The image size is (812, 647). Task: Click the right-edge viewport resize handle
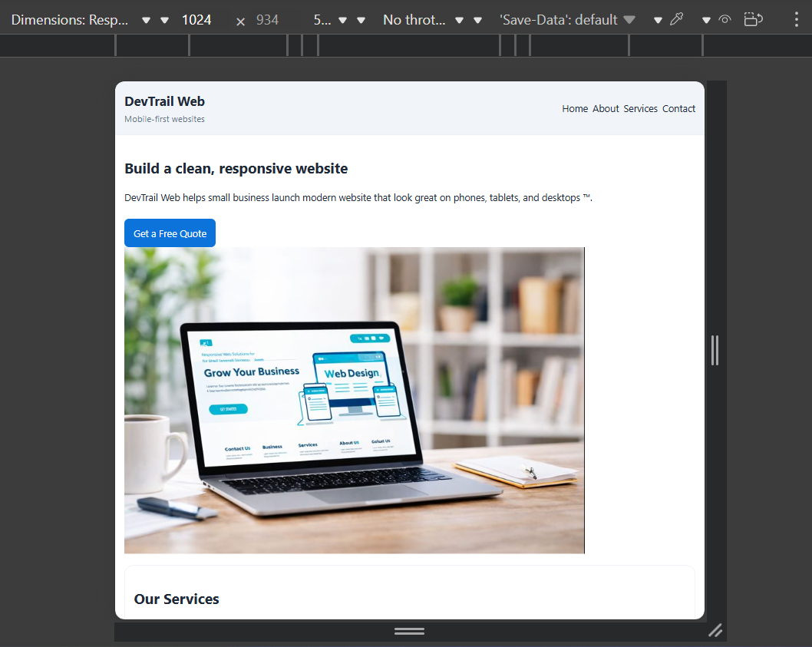[x=715, y=350]
